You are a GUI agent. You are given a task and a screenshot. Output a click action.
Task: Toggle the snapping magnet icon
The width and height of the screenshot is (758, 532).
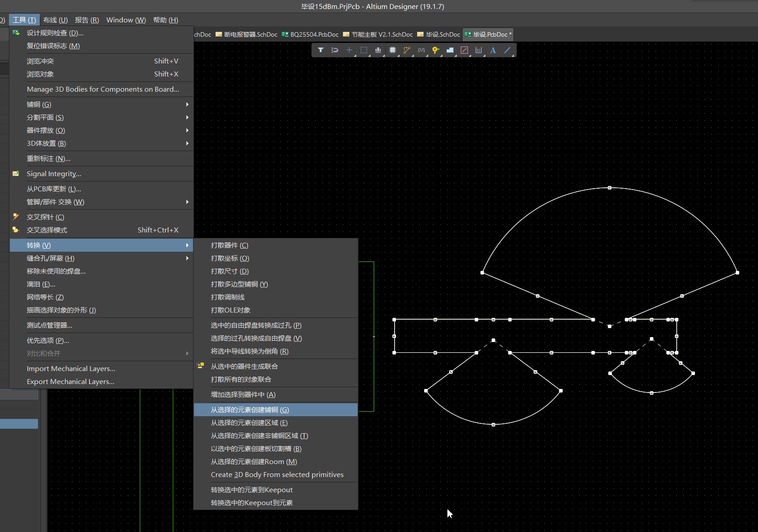point(335,50)
